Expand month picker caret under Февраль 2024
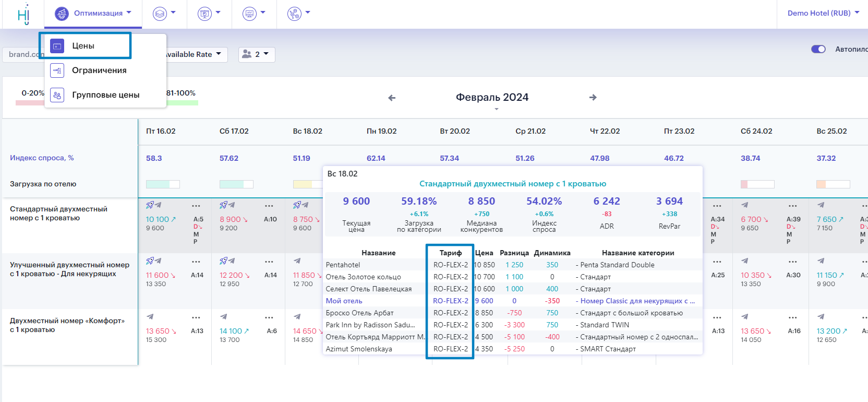Screen dimensions: 868x402 click(497, 109)
